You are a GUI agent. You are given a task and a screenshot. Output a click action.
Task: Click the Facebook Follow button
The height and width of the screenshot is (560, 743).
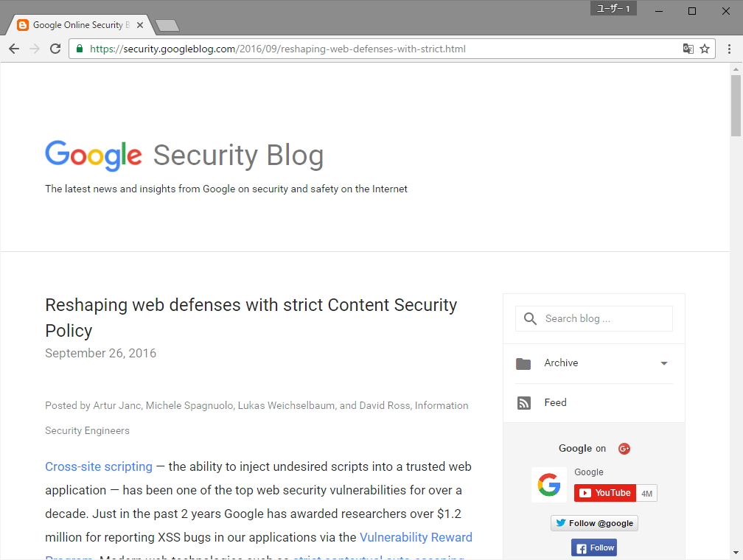[x=593, y=548]
